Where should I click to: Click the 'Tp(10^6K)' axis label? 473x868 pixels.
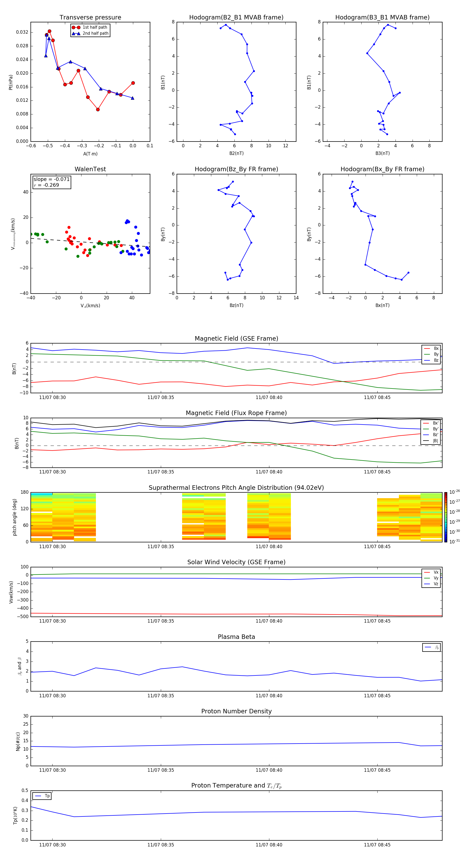click(16, 815)
